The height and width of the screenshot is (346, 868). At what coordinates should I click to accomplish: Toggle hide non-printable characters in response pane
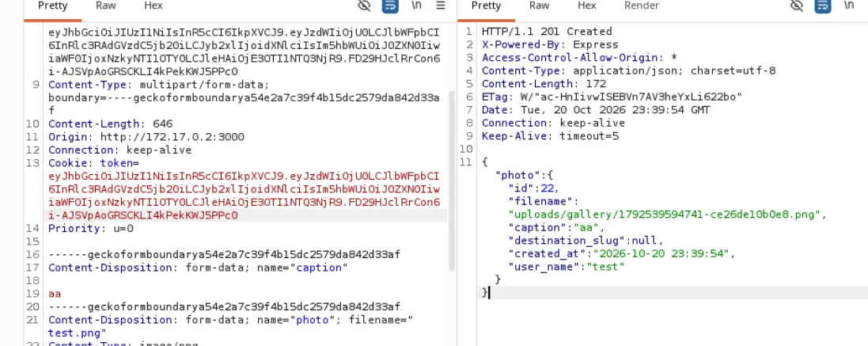797,6
